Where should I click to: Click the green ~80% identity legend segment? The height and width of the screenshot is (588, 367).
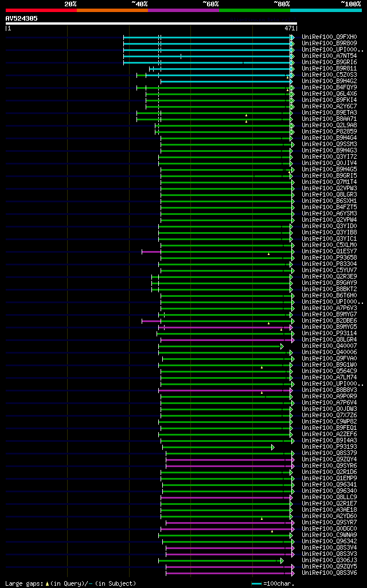[255, 10]
